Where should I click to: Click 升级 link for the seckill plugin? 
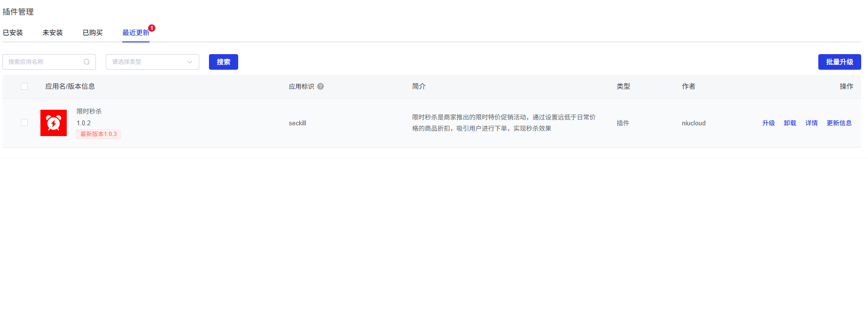pos(768,123)
